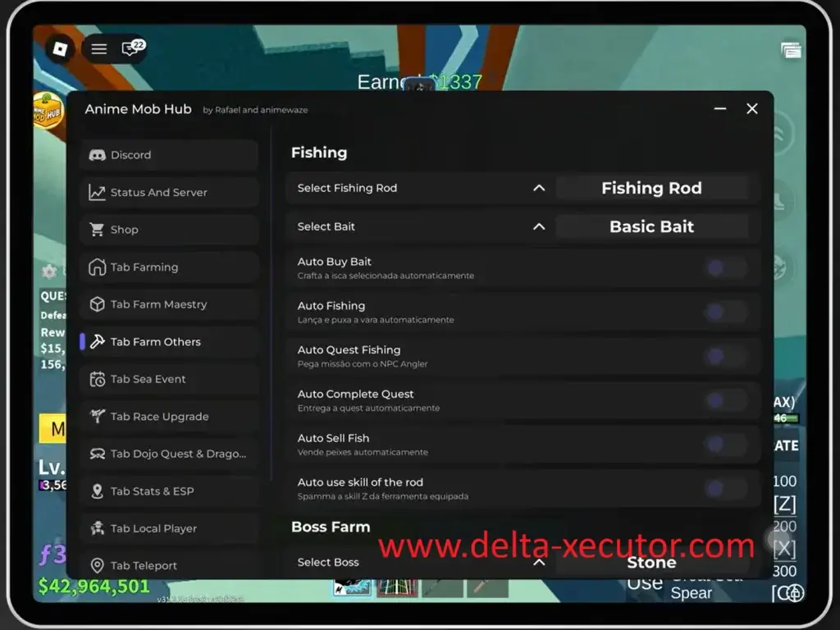Screen dimensions: 840x630
Task: Click the Select Bait label
Action: [326, 226]
